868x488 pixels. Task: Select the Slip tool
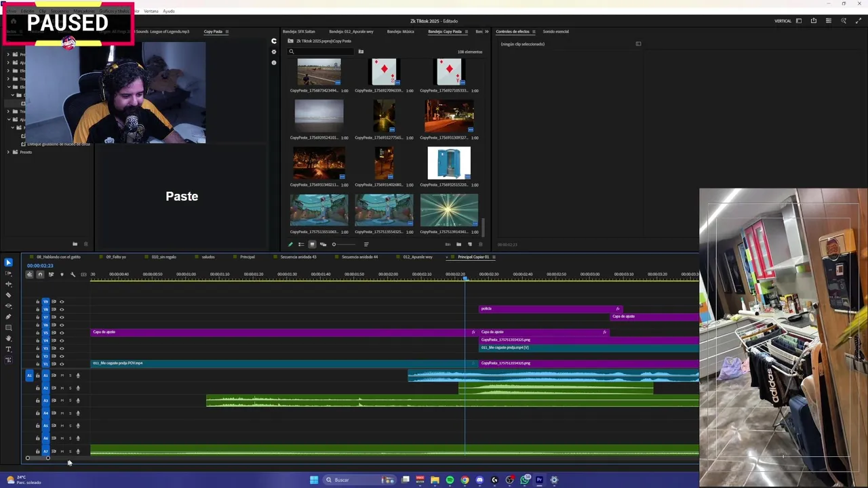point(8,306)
